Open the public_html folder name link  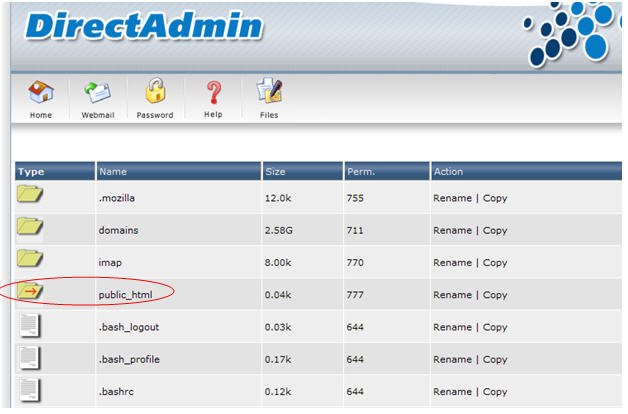tap(125, 295)
